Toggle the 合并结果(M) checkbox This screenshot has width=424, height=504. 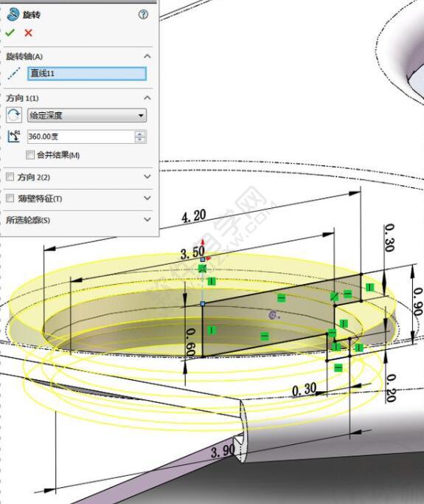30,155
